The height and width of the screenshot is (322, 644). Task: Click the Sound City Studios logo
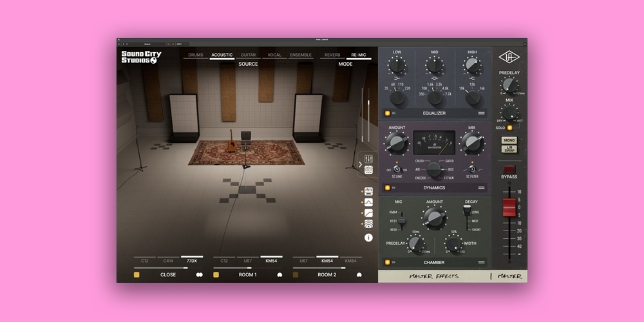coord(141,57)
